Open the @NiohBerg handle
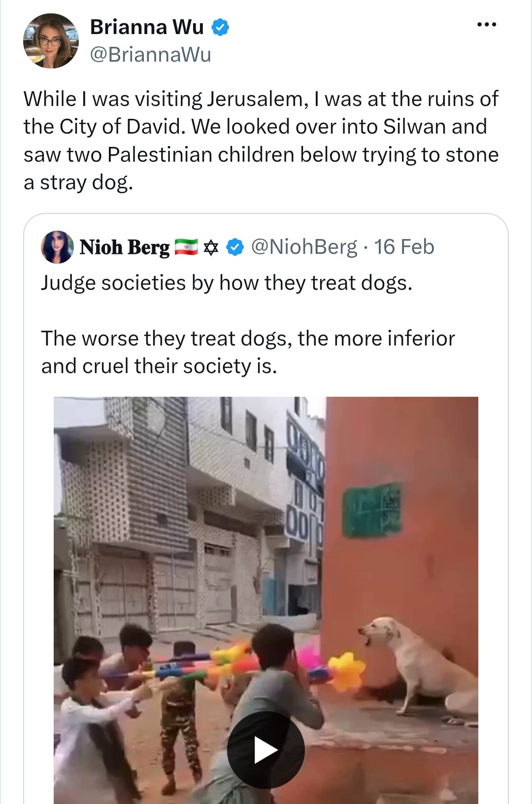The image size is (532, 804). [304, 247]
